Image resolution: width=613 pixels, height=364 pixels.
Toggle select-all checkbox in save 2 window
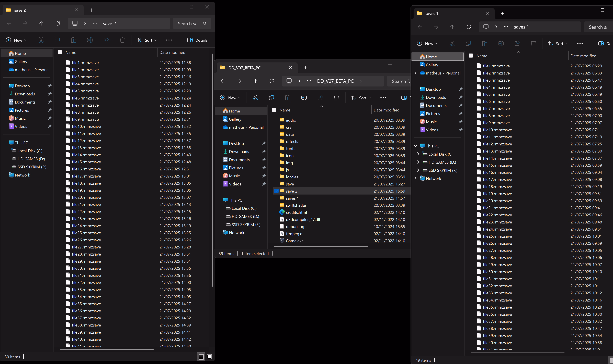(x=60, y=52)
